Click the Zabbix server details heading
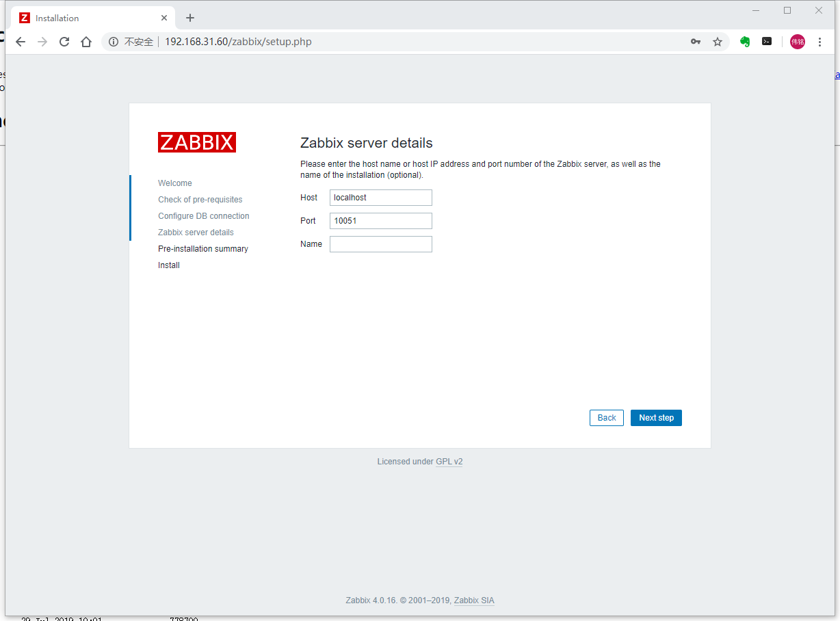 click(367, 143)
